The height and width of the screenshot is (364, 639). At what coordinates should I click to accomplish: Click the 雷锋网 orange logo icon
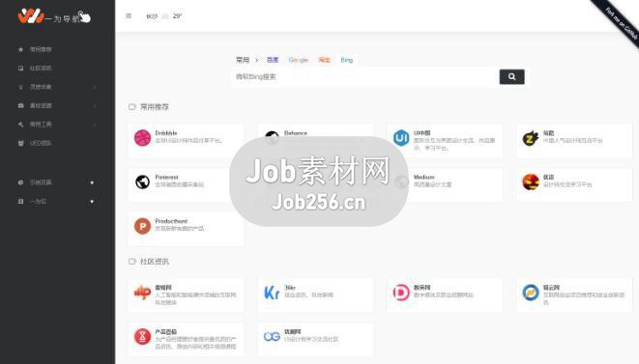(x=143, y=293)
